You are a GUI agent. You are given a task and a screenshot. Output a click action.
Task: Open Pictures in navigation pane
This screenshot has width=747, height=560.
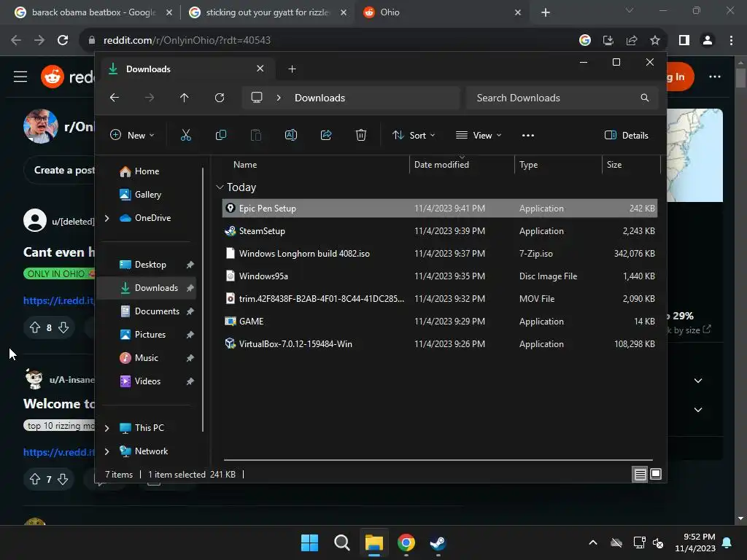tap(150, 335)
